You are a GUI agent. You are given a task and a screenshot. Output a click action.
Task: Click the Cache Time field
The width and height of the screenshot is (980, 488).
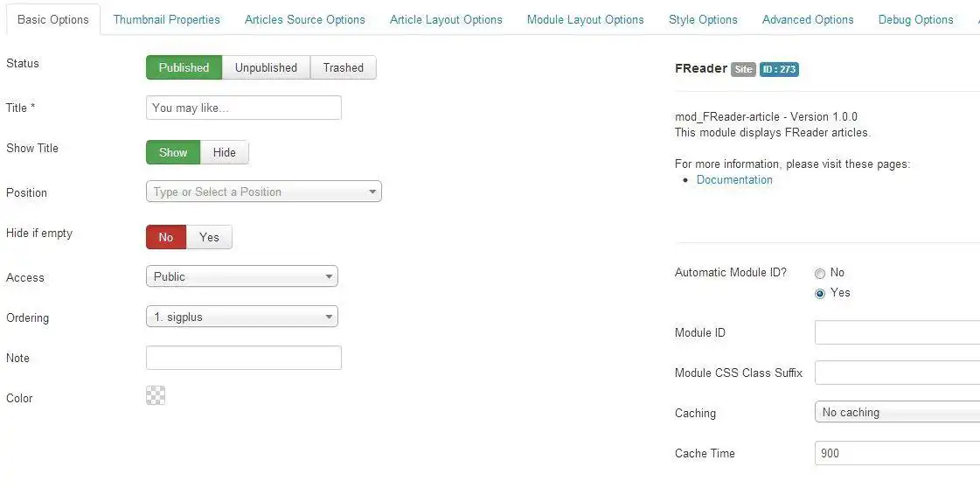coord(897,453)
